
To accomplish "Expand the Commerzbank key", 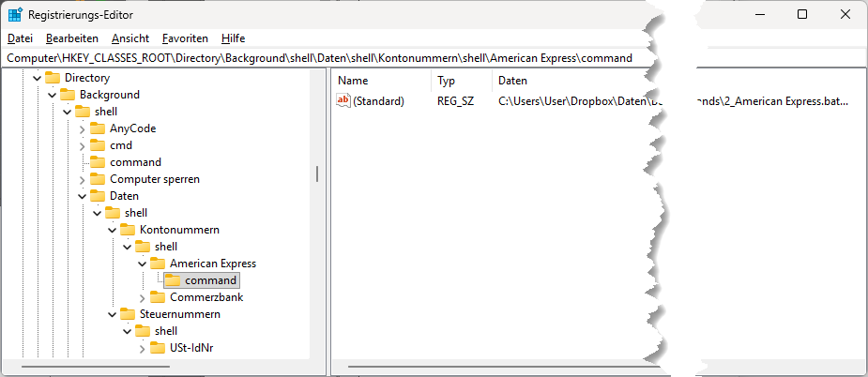I will (143, 297).
